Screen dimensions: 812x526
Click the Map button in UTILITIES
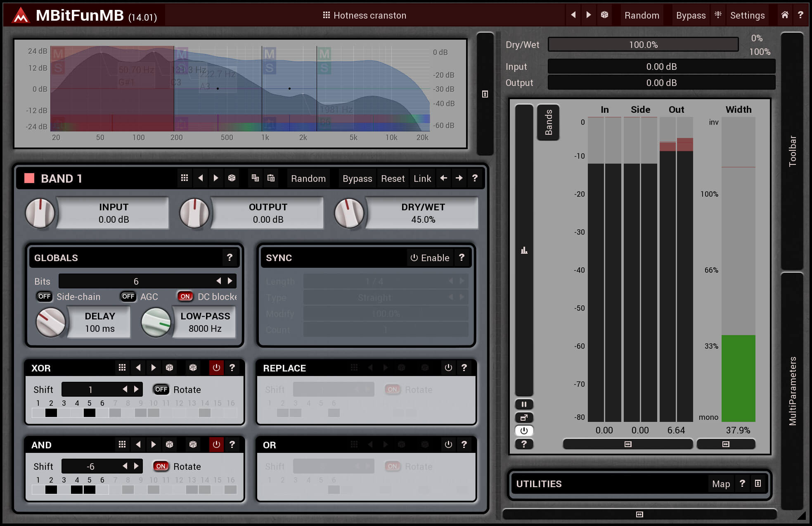(x=721, y=483)
